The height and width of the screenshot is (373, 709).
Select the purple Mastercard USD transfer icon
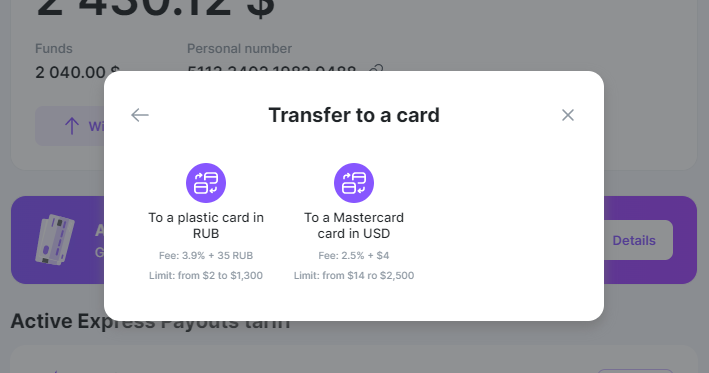click(x=354, y=183)
